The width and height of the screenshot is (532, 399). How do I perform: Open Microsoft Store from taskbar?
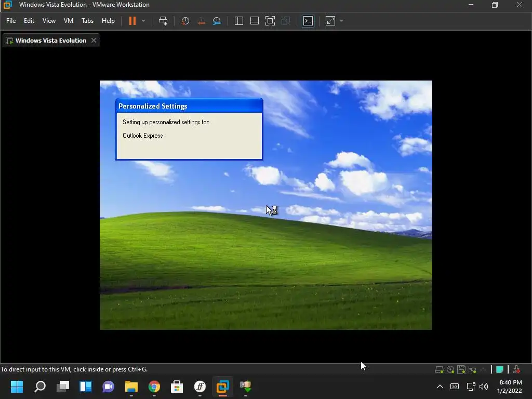(177, 387)
